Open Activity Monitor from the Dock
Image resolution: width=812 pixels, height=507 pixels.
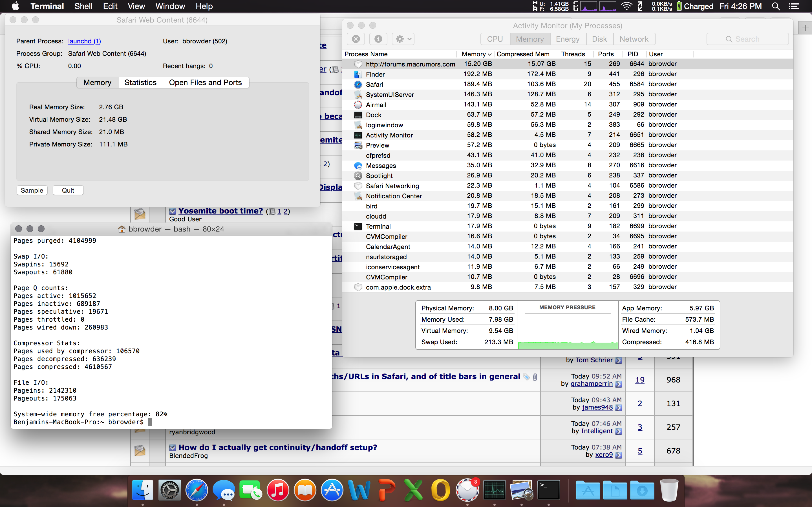point(494,490)
